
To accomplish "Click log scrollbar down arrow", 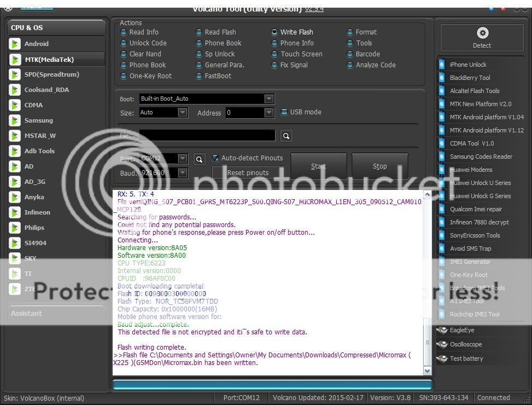I will pyautogui.click(x=428, y=371).
